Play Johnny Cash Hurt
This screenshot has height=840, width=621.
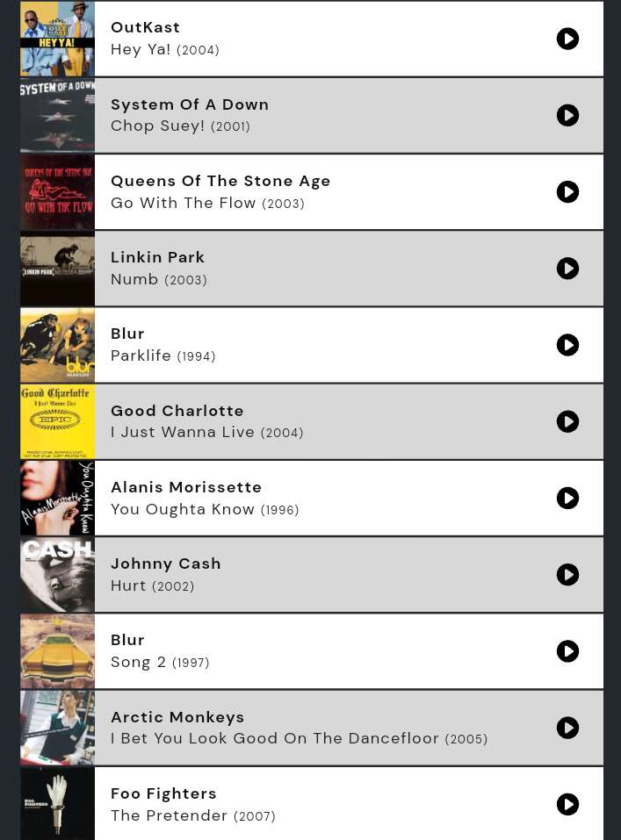[x=567, y=575]
